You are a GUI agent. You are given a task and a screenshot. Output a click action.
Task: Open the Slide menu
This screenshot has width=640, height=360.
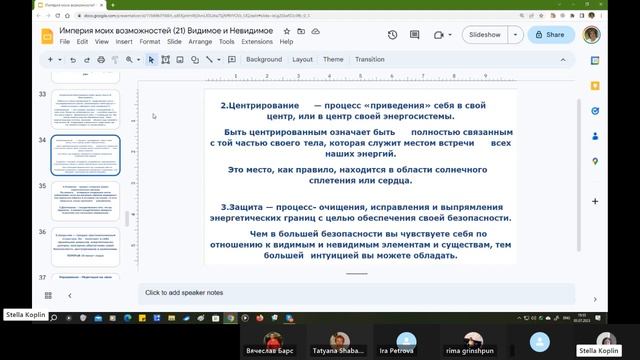click(x=174, y=42)
